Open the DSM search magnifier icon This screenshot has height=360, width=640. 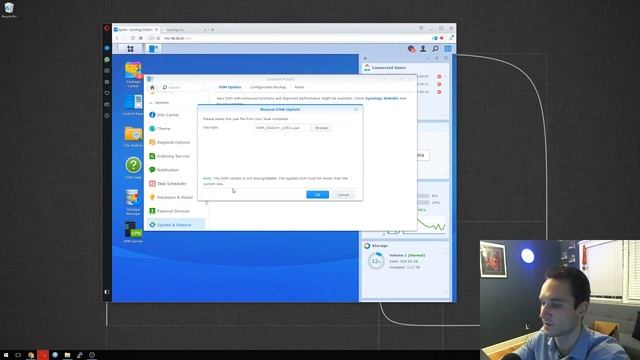[436, 49]
